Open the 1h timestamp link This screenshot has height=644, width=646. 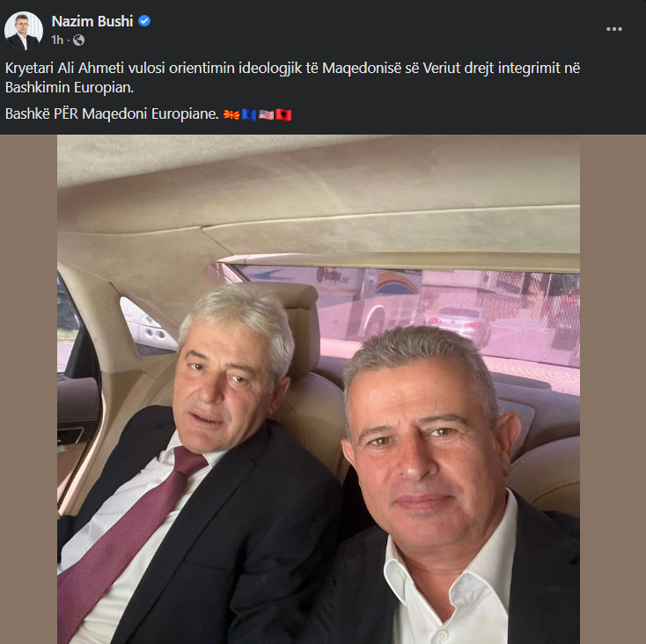coord(57,40)
